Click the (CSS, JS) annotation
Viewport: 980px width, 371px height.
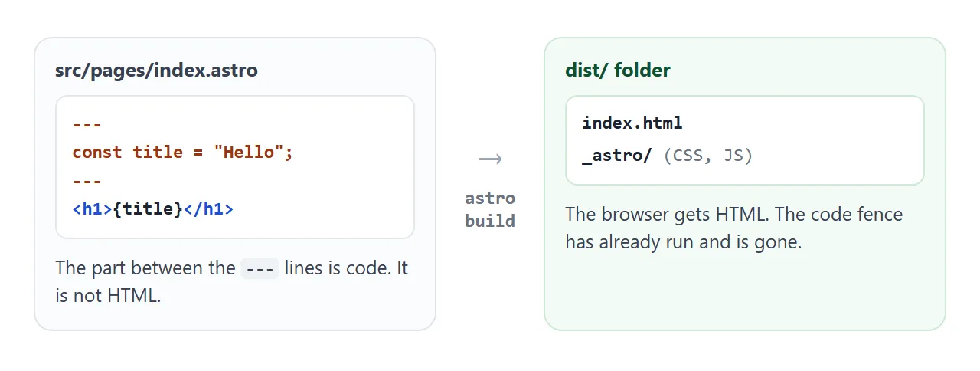click(x=708, y=156)
